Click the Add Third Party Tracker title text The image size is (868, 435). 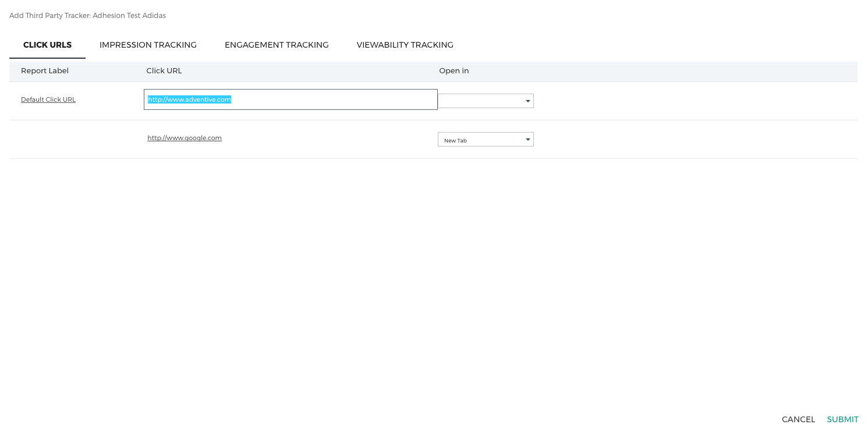coord(87,16)
